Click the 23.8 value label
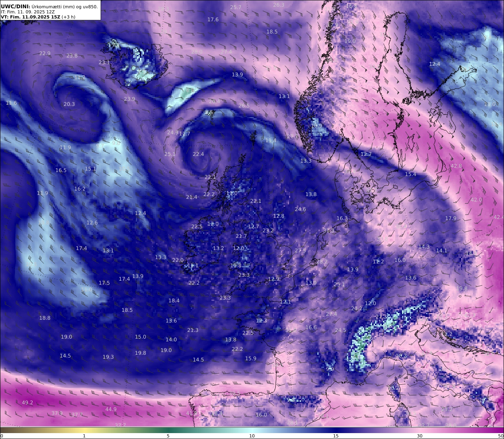The height and width of the screenshot is (439, 504). tap(72, 56)
